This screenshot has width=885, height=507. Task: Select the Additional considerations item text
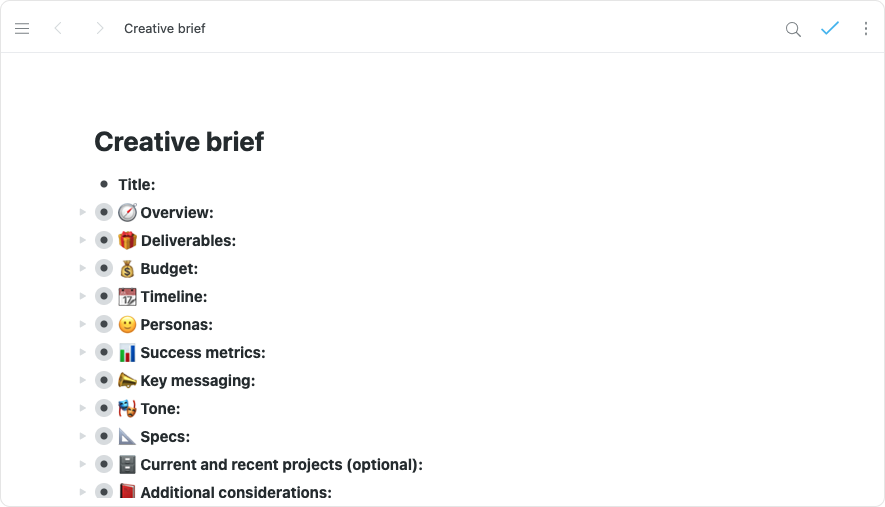pyautogui.click(x=235, y=493)
